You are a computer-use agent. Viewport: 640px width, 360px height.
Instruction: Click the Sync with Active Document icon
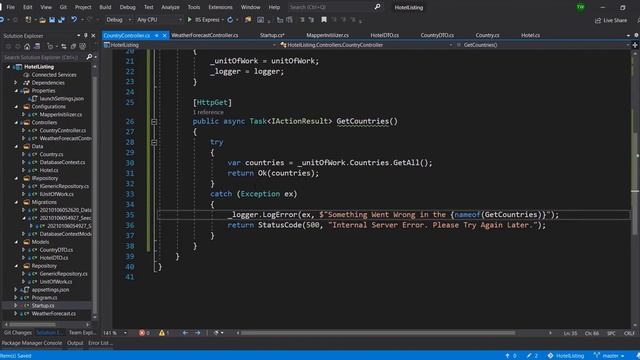click(x=64, y=46)
